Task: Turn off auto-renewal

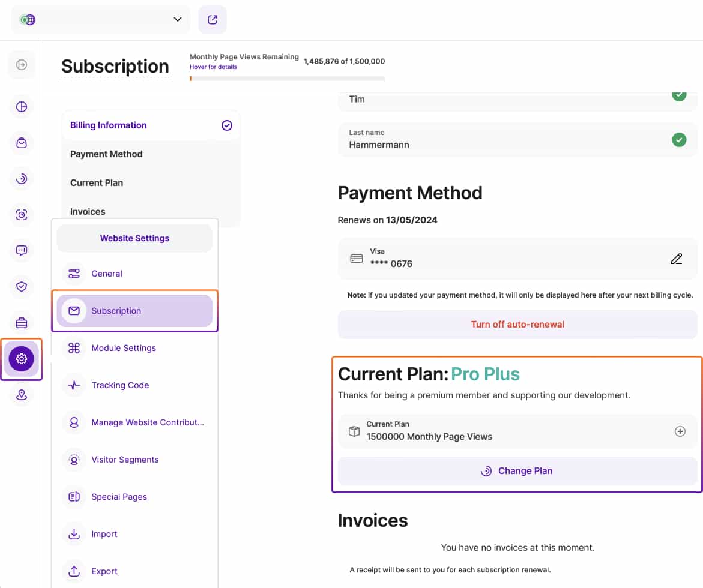Action: point(517,325)
